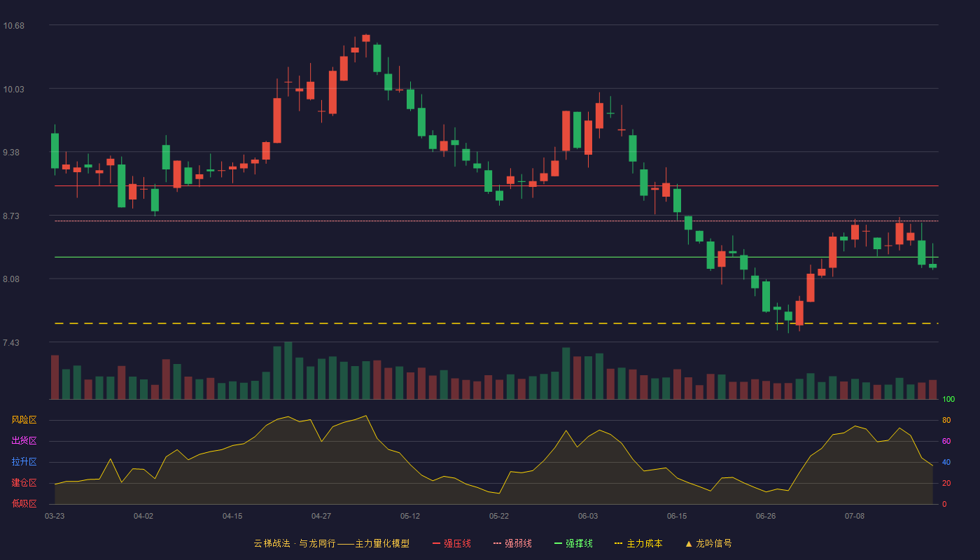Click the 03-23 date label

coord(55,516)
